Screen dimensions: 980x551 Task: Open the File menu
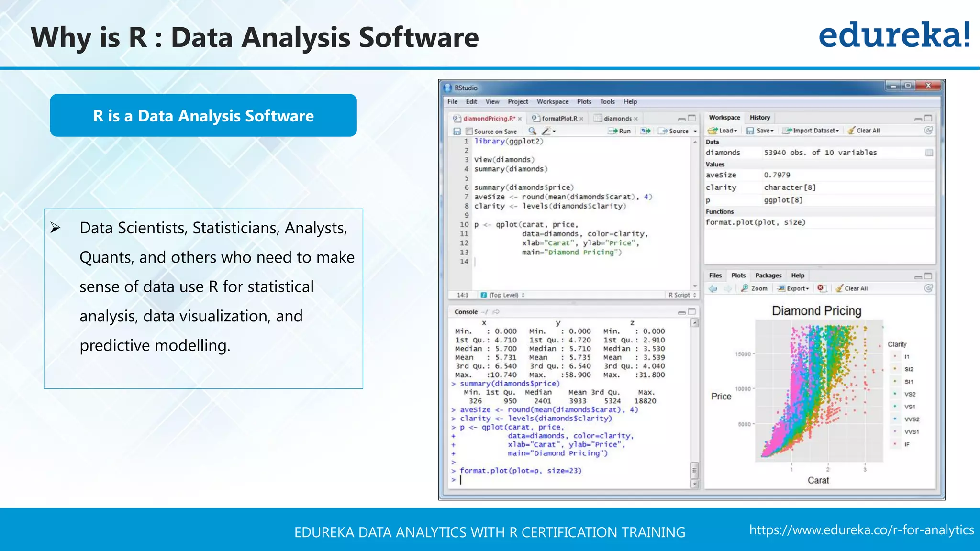point(453,101)
